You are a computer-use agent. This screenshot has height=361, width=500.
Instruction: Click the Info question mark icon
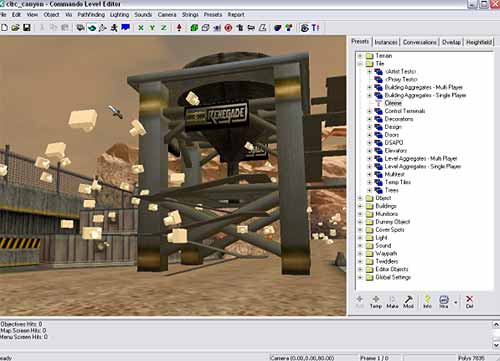427,302
